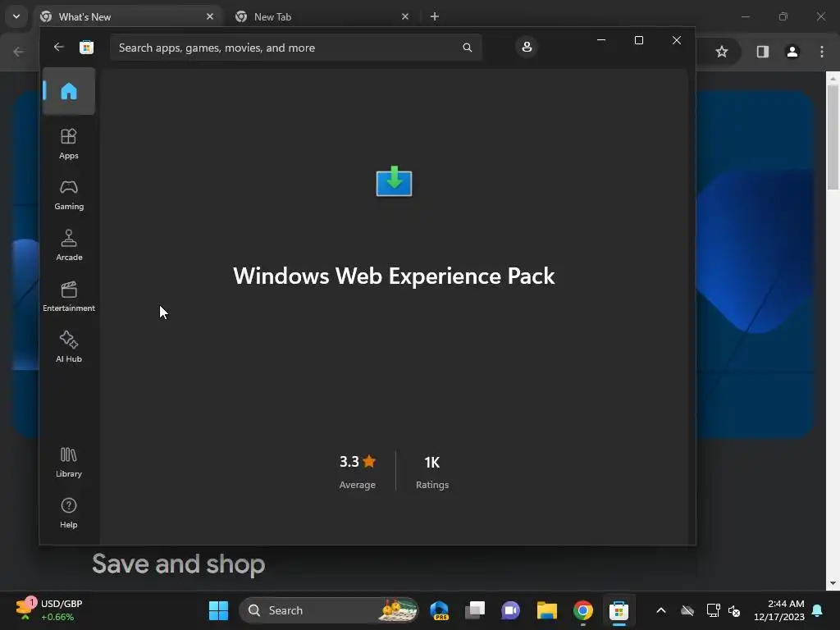Open the taskbar clock and date

(779, 610)
